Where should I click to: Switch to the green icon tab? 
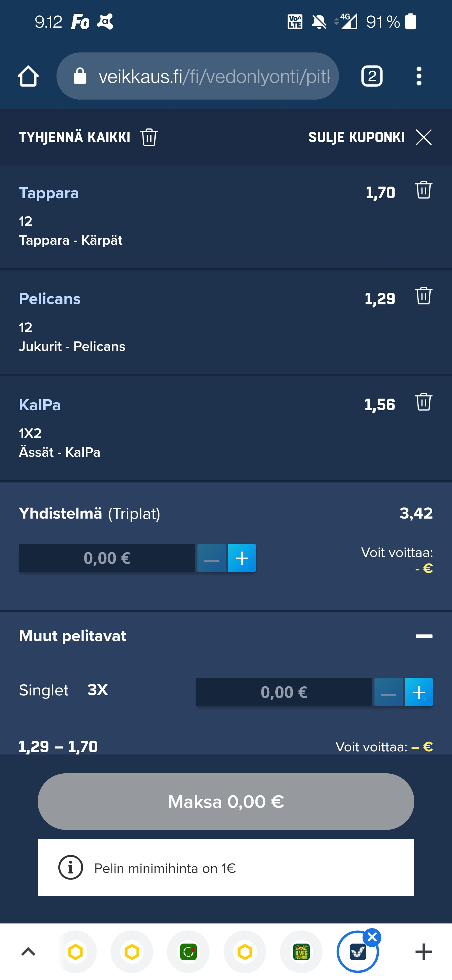click(x=188, y=952)
